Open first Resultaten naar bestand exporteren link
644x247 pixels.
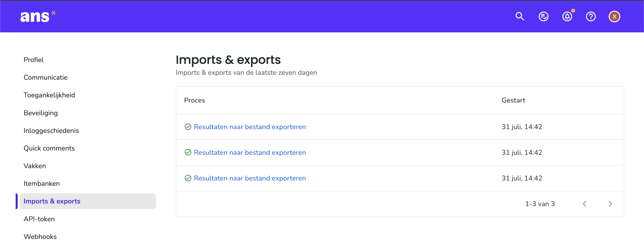pyautogui.click(x=250, y=127)
